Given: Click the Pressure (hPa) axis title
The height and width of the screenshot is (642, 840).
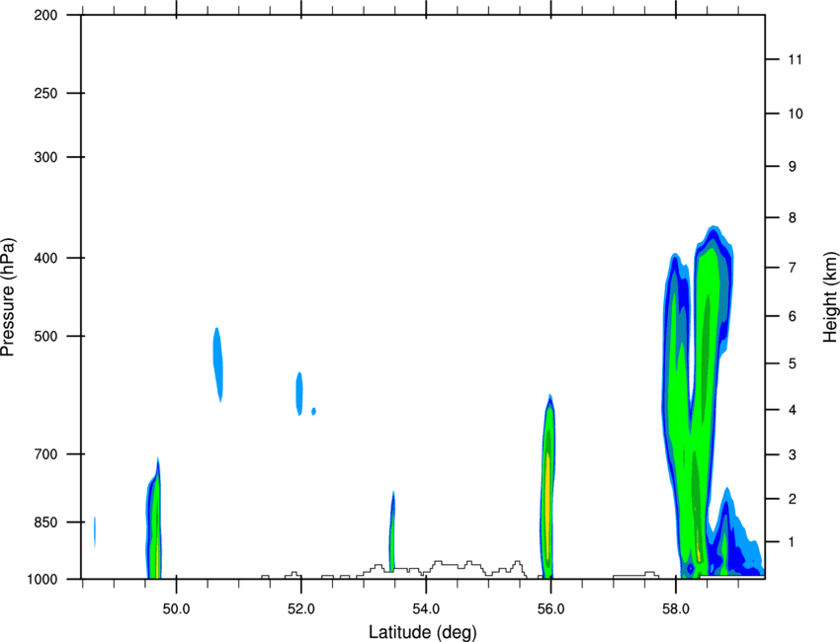Looking at the screenshot, I should pyautogui.click(x=8, y=297).
